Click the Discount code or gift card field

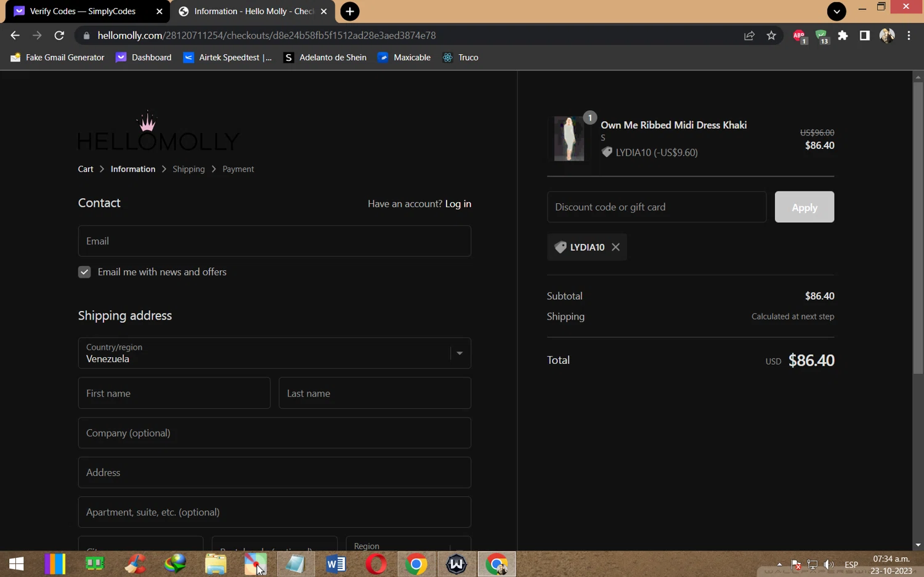click(x=657, y=207)
